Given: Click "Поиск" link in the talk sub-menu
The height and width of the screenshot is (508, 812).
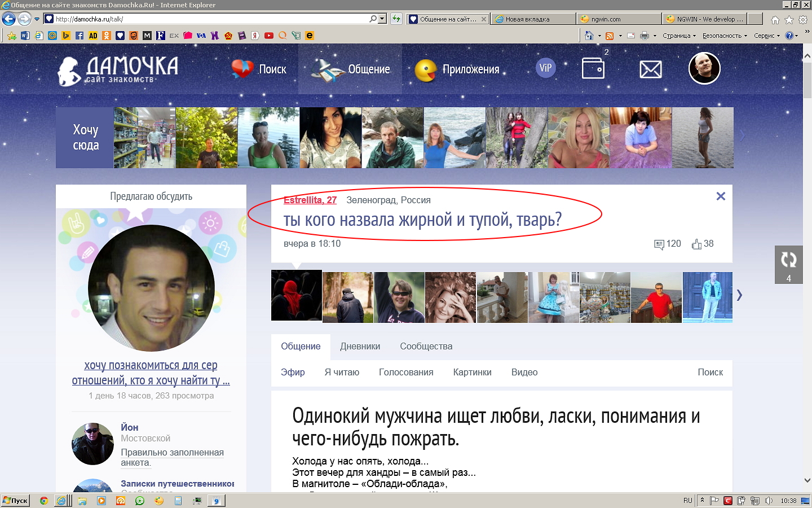Looking at the screenshot, I should [710, 373].
